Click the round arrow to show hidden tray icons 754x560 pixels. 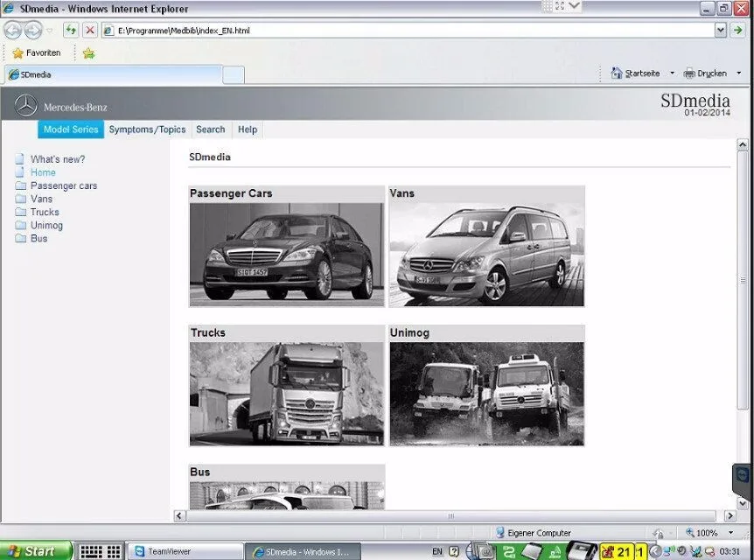[x=655, y=551]
